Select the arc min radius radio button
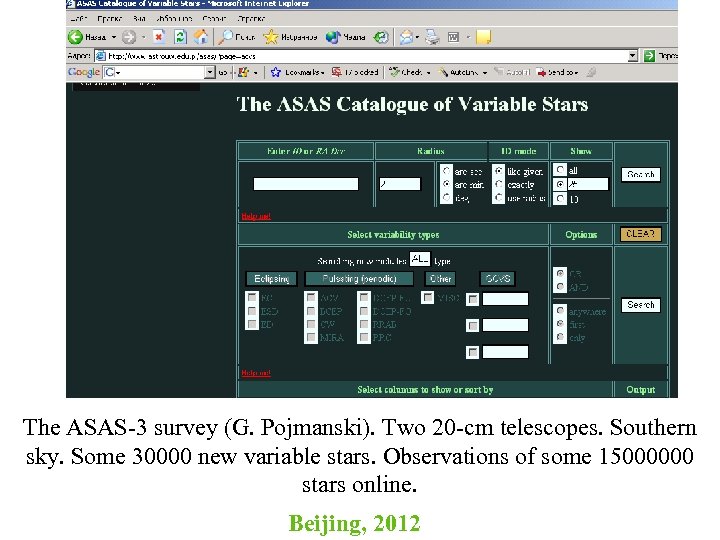 click(x=446, y=184)
